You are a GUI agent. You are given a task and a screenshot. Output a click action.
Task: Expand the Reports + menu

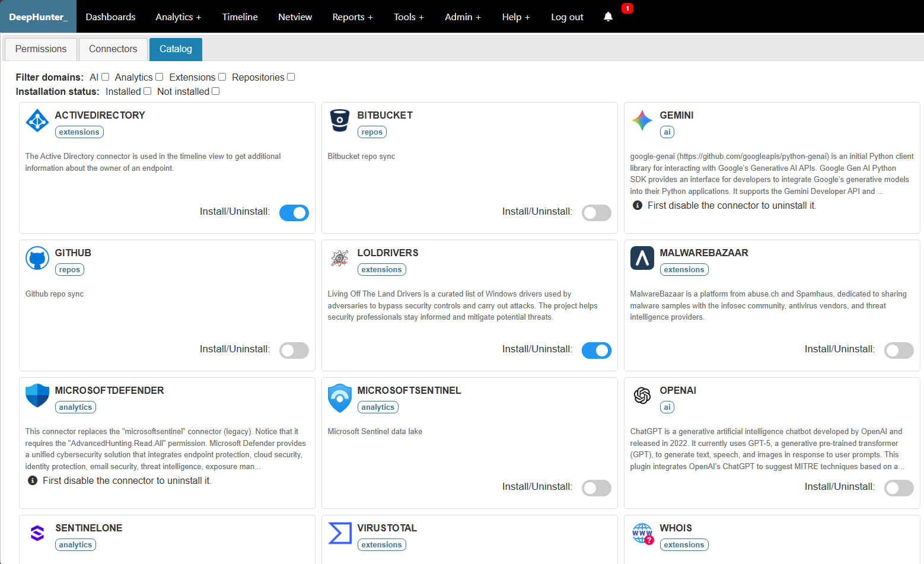353,17
